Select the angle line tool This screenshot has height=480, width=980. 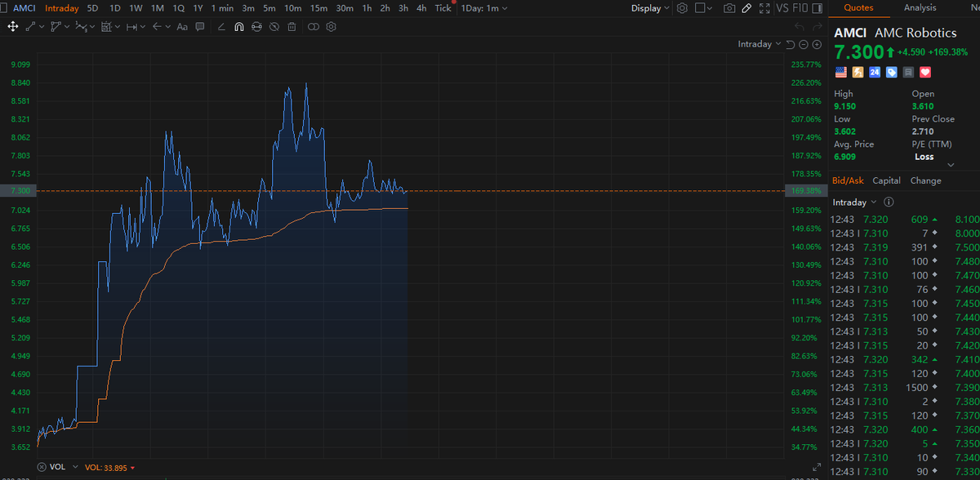pos(221,26)
